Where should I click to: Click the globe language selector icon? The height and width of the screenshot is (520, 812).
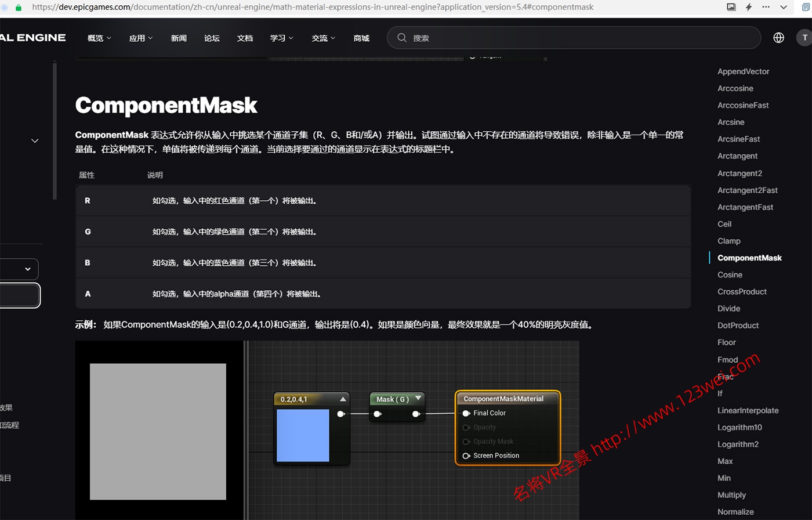click(x=778, y=37)
